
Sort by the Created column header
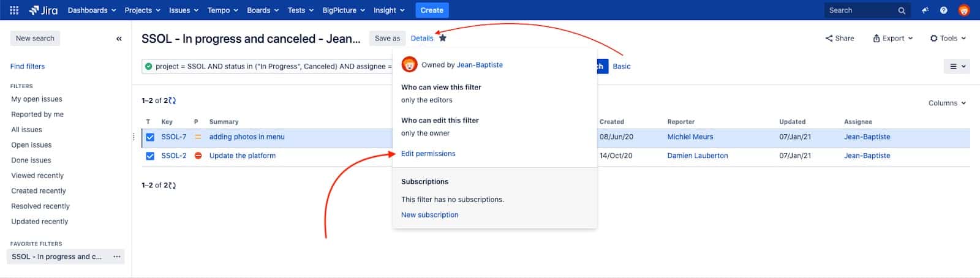(612, 122)
